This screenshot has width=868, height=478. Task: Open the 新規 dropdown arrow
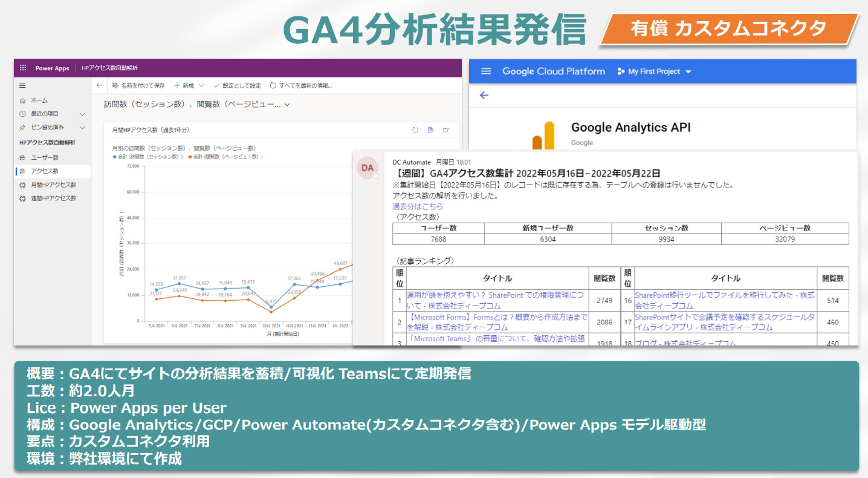point(201,86)
